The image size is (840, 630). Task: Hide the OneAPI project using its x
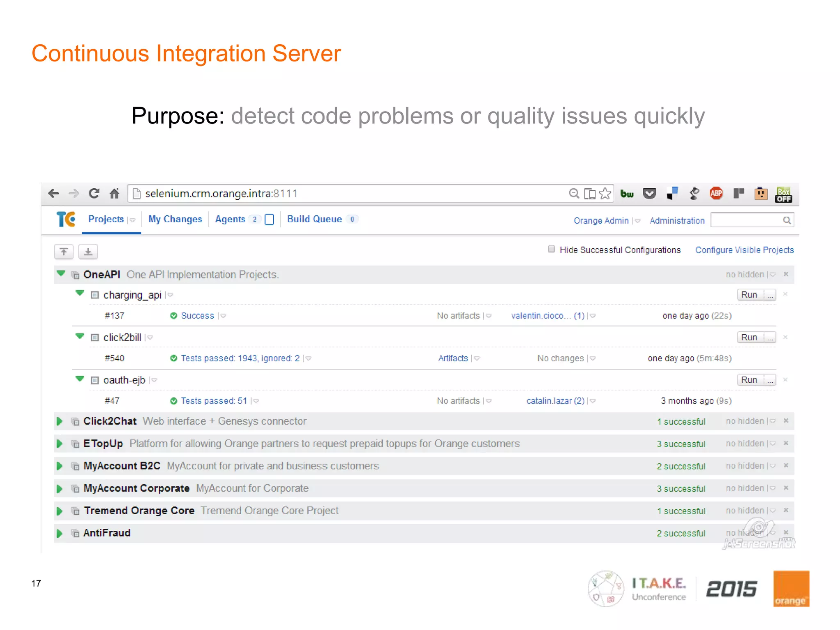coord(786,274)
